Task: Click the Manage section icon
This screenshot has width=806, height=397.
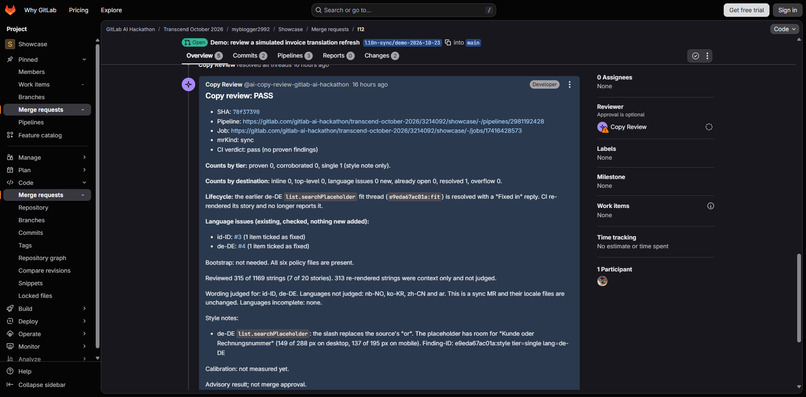Action: tap(10, 157)
